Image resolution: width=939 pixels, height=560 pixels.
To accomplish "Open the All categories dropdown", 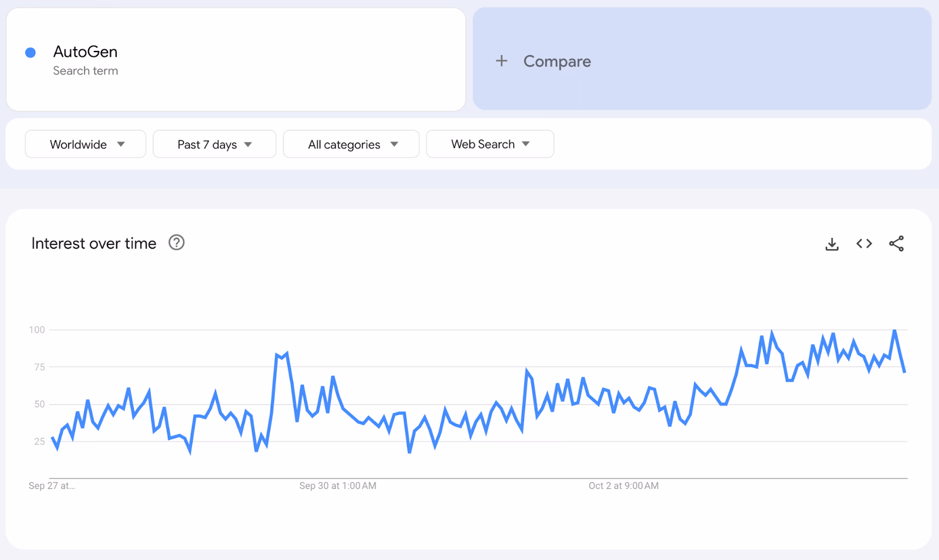I will click(x=351, y=144).
